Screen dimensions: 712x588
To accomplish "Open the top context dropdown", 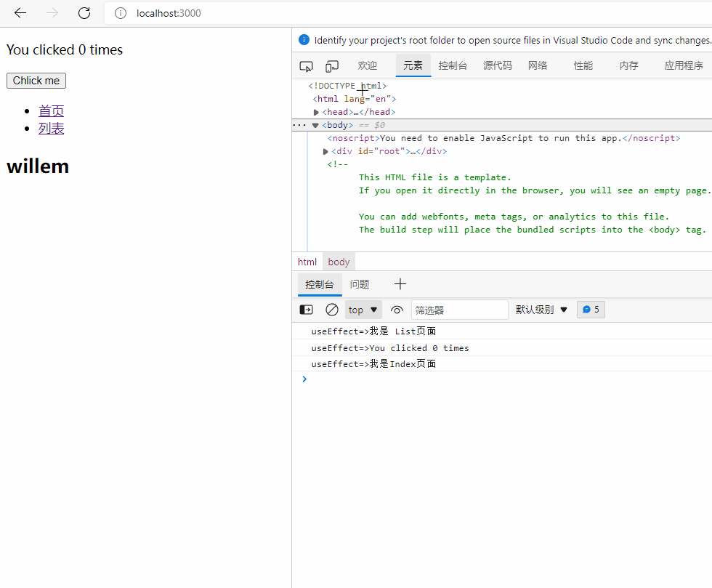I will 363,310.
